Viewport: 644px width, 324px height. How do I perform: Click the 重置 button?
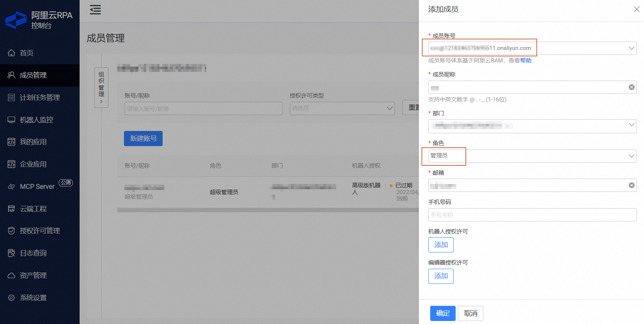point(411,108)
